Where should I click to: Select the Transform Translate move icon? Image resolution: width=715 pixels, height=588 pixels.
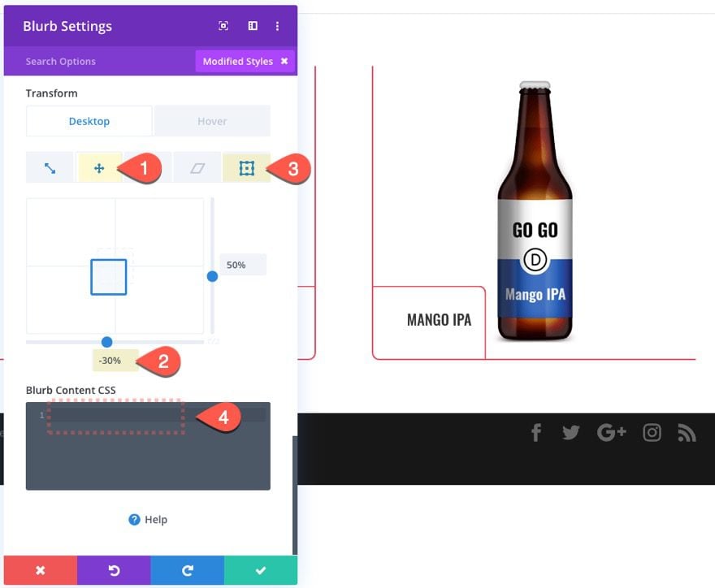tap(99, 168)
